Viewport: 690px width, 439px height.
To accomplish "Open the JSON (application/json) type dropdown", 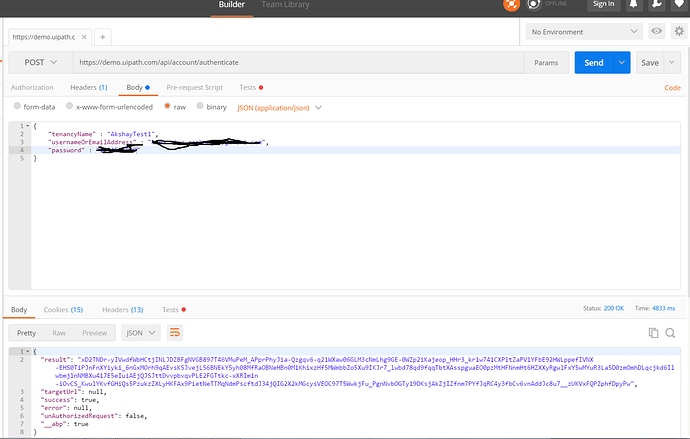I will coord(279,108).
